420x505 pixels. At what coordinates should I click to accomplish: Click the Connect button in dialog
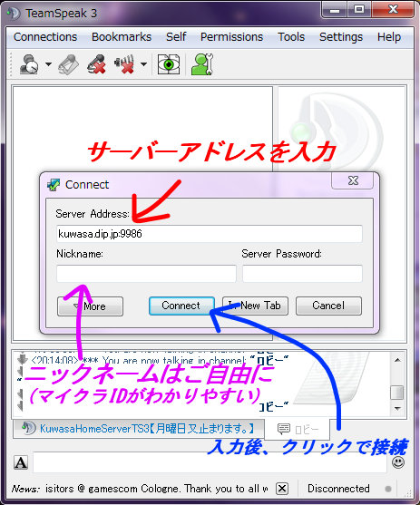point(181,306)
